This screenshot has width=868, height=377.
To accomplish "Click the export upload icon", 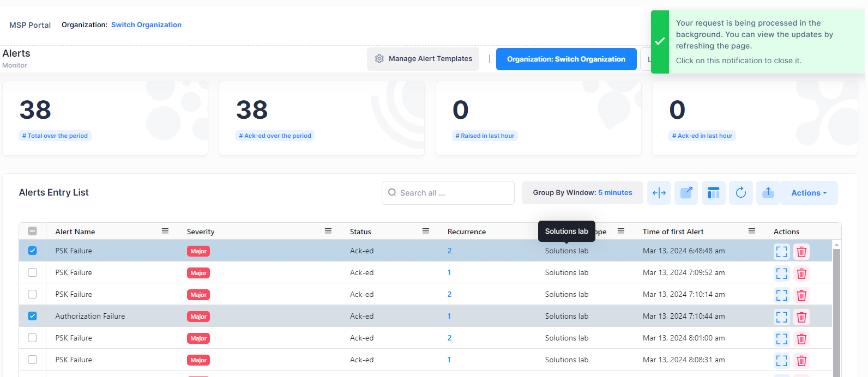I will pos(768,193).
